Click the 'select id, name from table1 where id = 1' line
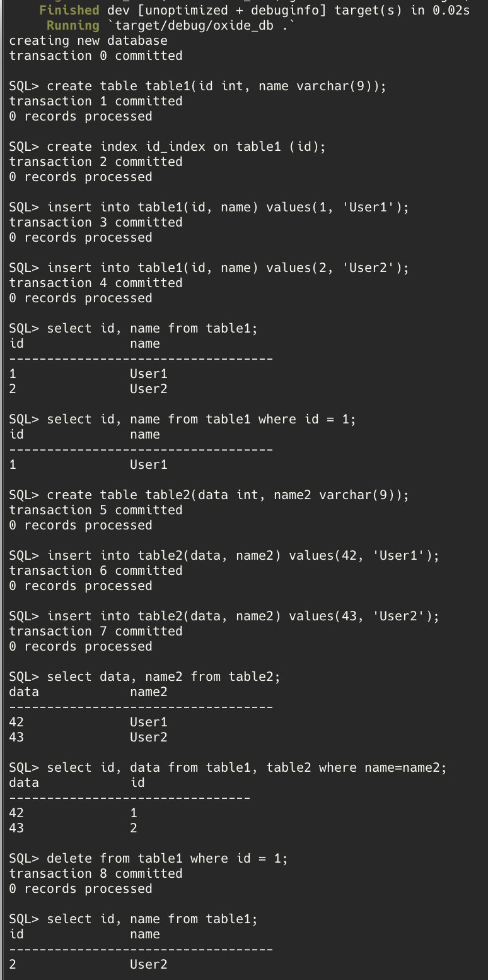The height and width of the screenshot is (980, 488). coord(182,419)
